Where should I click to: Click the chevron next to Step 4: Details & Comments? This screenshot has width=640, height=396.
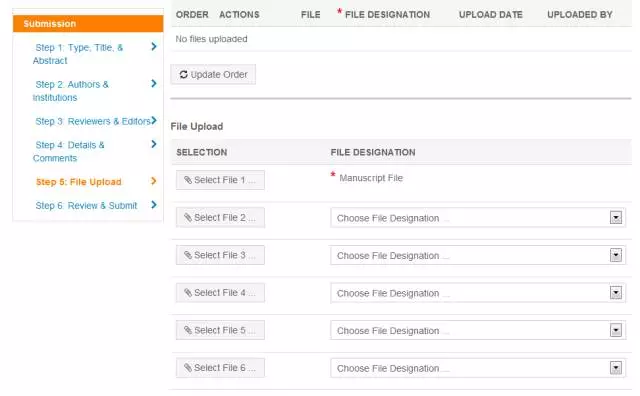pos(154,144)
